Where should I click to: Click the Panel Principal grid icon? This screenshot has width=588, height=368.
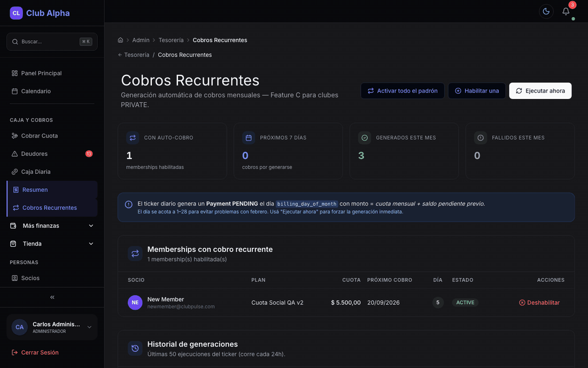tap(14, 73)
